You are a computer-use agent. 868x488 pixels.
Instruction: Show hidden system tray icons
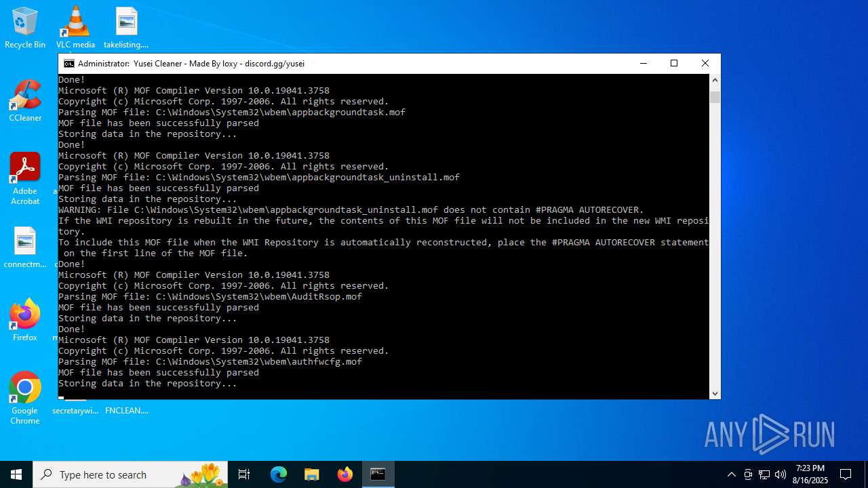[731, 474]
